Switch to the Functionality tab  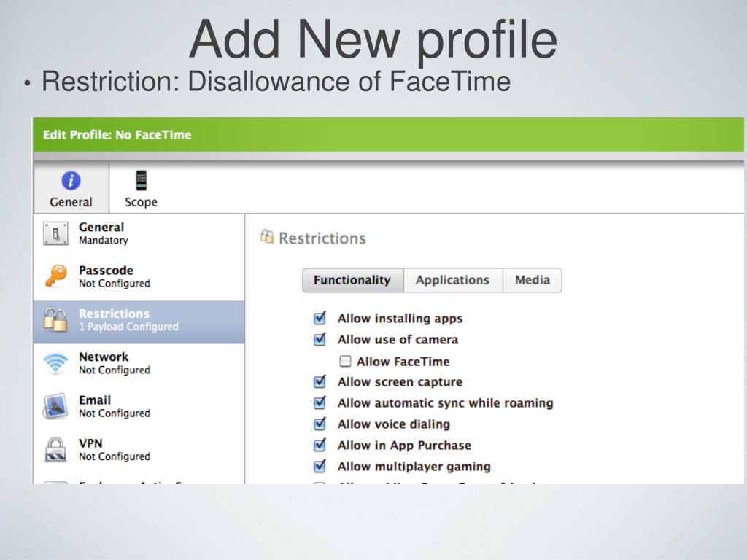point(353,280)
